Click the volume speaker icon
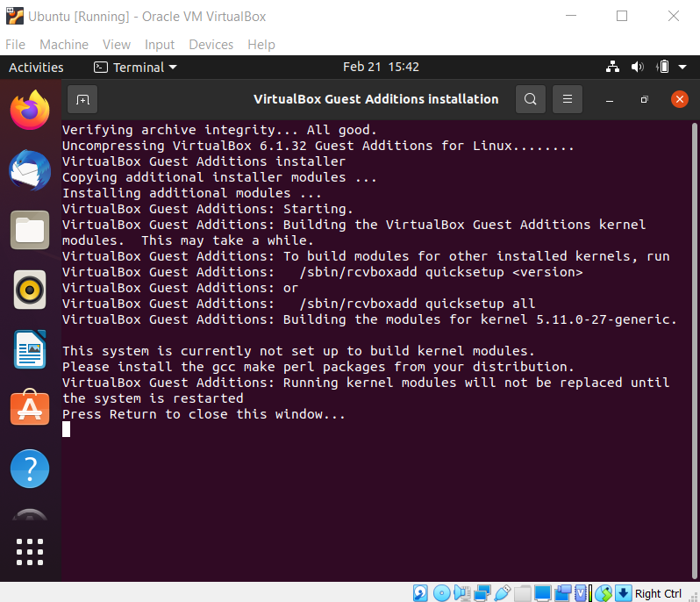 tap(637, 67)
